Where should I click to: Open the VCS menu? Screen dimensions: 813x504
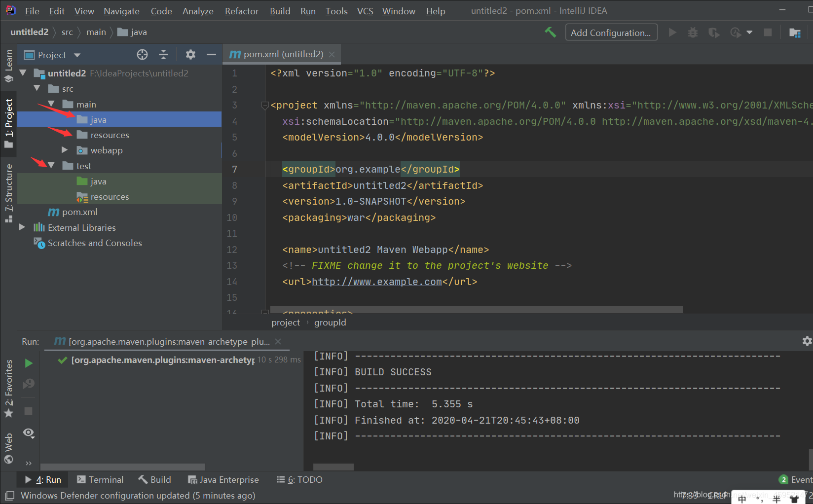click(365, 11)
